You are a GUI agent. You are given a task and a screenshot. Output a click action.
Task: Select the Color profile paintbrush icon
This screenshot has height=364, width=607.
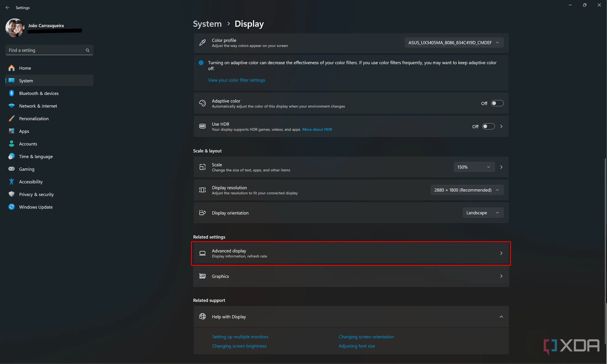pos(202,42)
